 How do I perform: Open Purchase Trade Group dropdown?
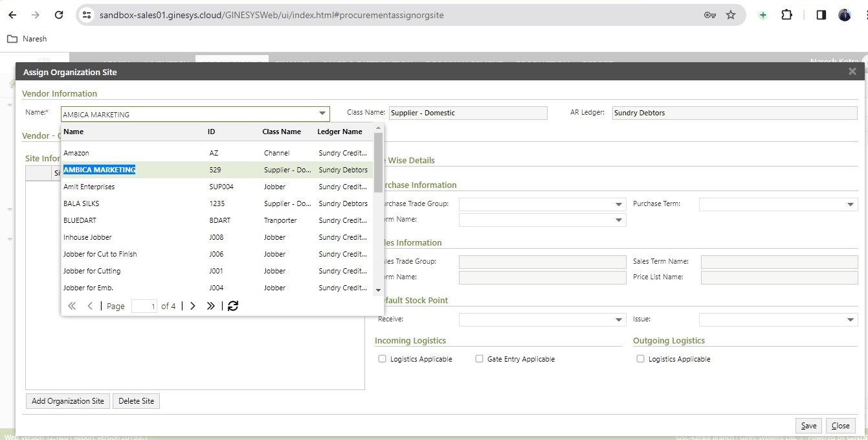coord(619,204)
